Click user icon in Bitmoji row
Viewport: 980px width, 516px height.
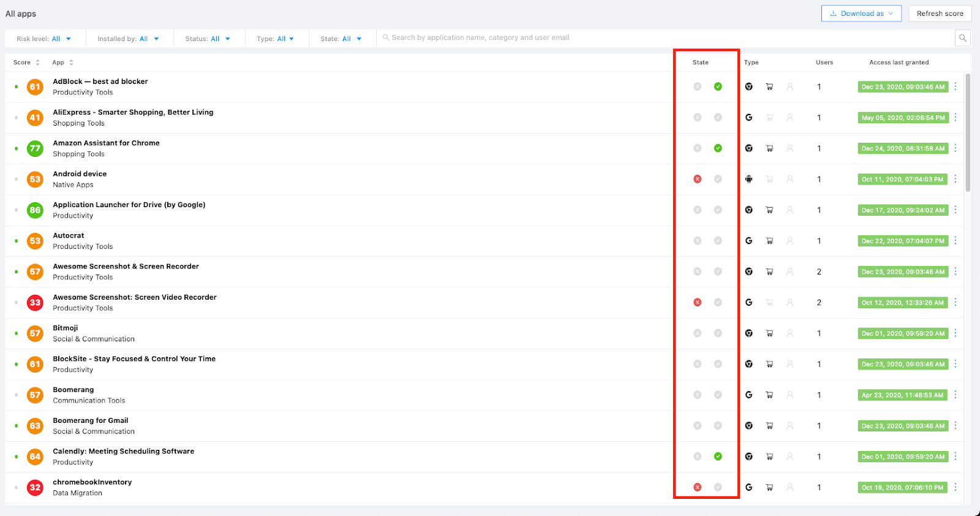(790, 333)
